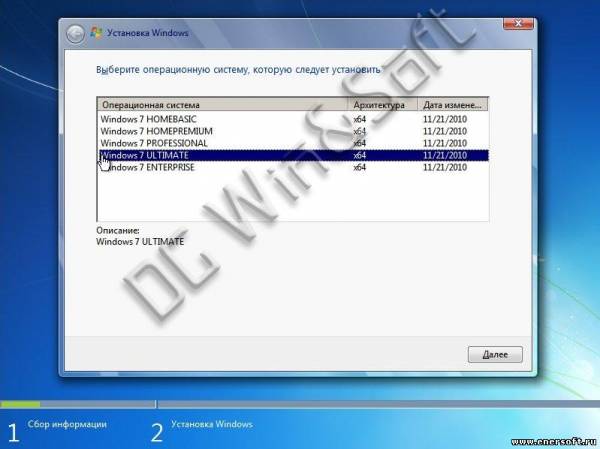The width and height of the screenshot is (600, 449).
Task: Select the Windows 7 ENTERPRISE row
Action: click(293, 167)
